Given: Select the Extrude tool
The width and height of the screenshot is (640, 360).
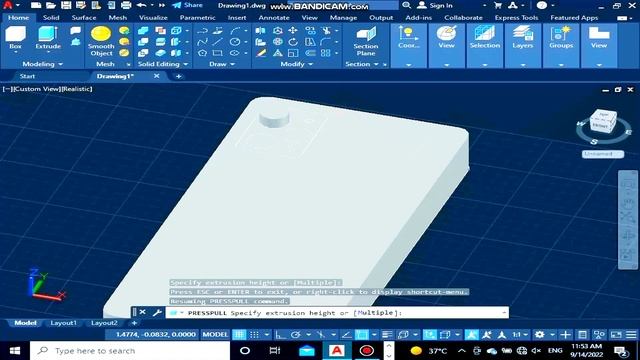Looking at the screenshot, I should (x=48, y=38).
